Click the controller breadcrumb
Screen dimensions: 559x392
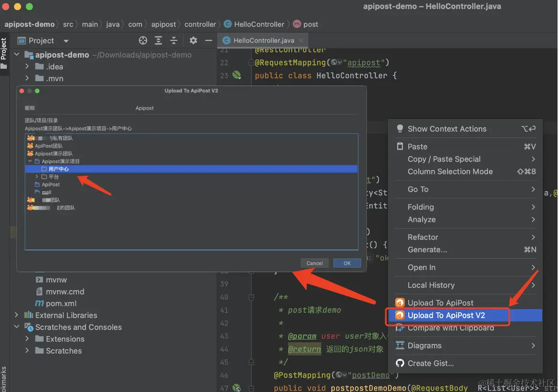pos(200,24)
